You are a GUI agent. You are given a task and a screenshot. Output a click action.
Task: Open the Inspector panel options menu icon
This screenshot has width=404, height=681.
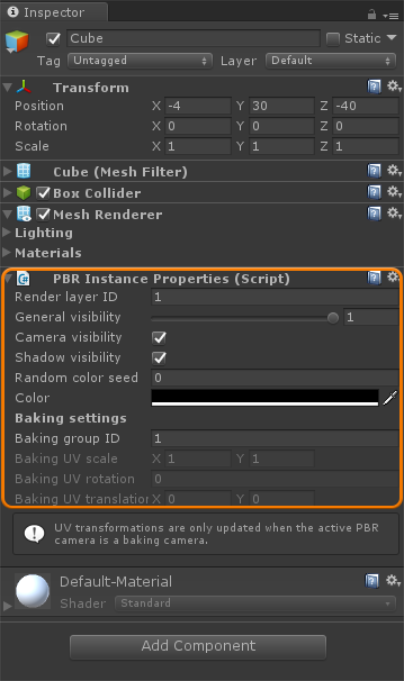pyautogui.click(x=391, y=16)
